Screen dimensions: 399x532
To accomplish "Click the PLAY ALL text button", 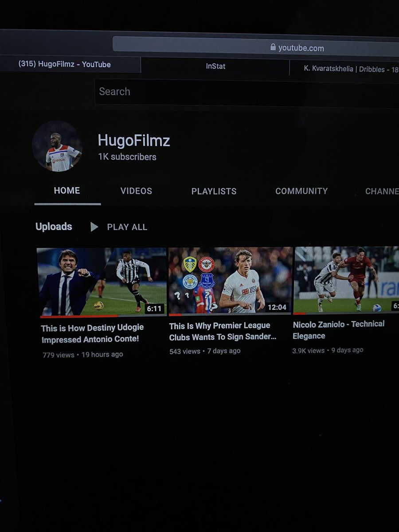I will pos(127,227).
